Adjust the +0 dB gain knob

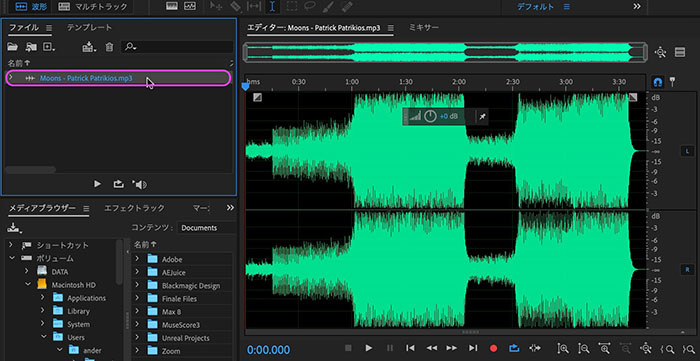point(430,116)
